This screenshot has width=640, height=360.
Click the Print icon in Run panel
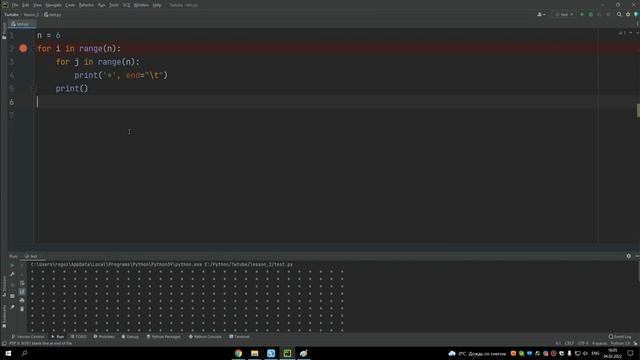[22, 300]
